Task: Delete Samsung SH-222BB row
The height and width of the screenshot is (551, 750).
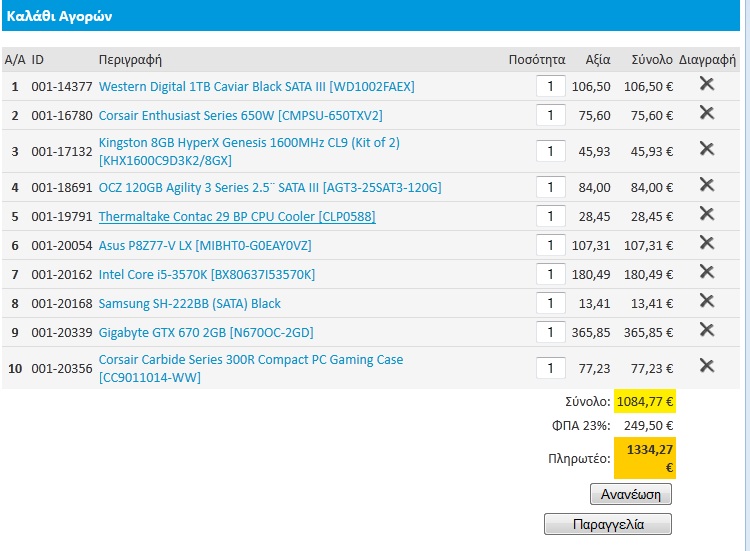Action: pos(706,301)
